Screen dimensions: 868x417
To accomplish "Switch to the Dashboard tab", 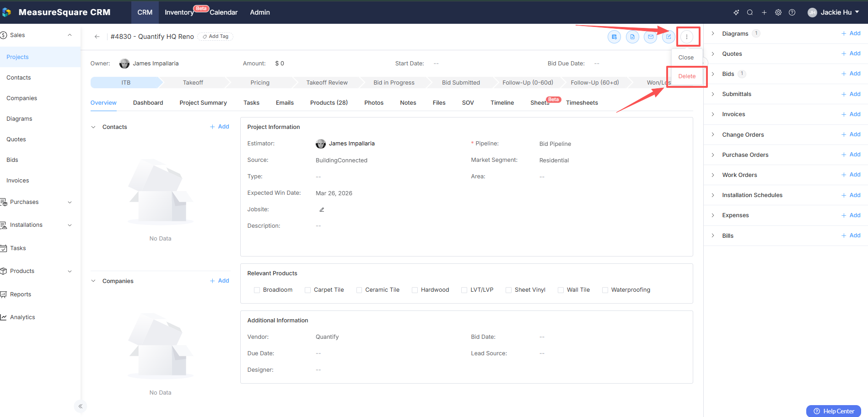I will [148, 103].
